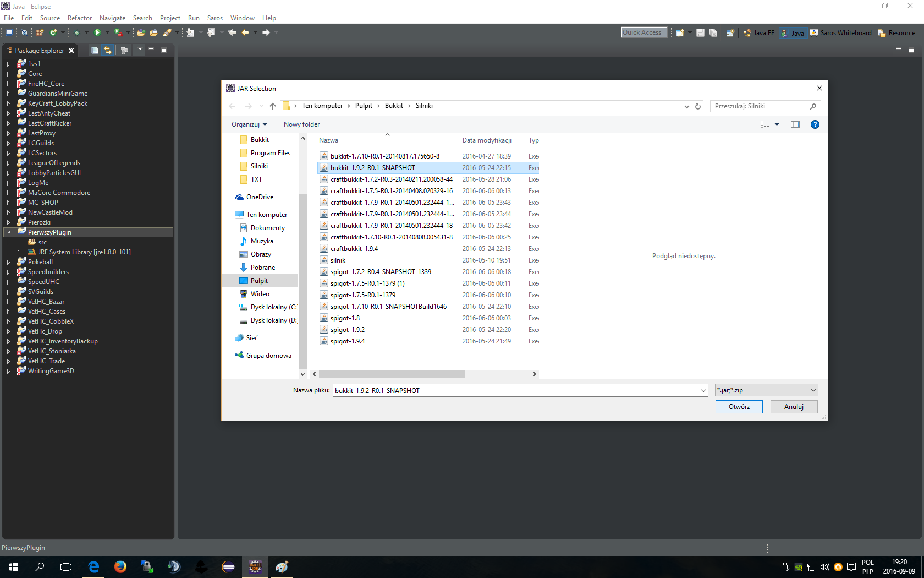The height and width of the screenshot is (578, 924).
Task: Open the file type filter dropdown
Action: point(766,390)
